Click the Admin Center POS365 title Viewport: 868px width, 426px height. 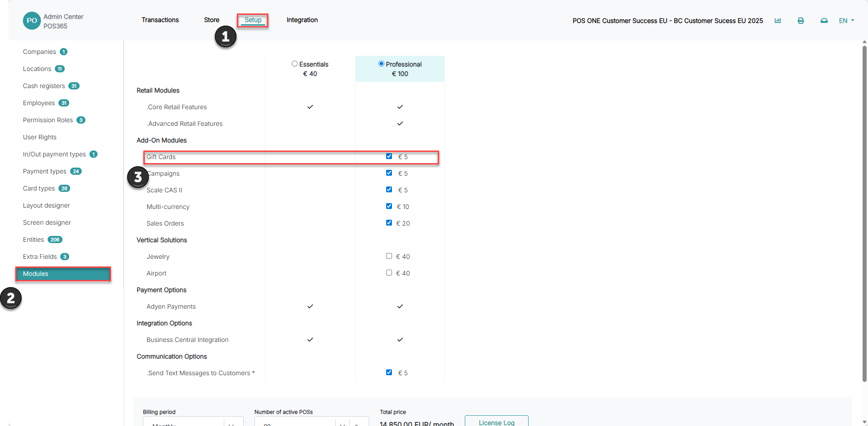63,21
